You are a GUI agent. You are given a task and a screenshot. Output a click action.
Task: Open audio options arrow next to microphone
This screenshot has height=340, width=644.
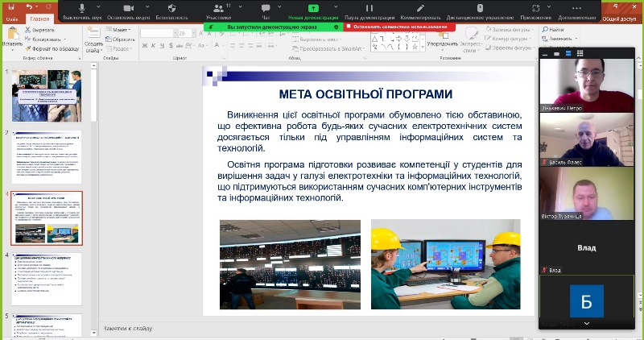98,7
